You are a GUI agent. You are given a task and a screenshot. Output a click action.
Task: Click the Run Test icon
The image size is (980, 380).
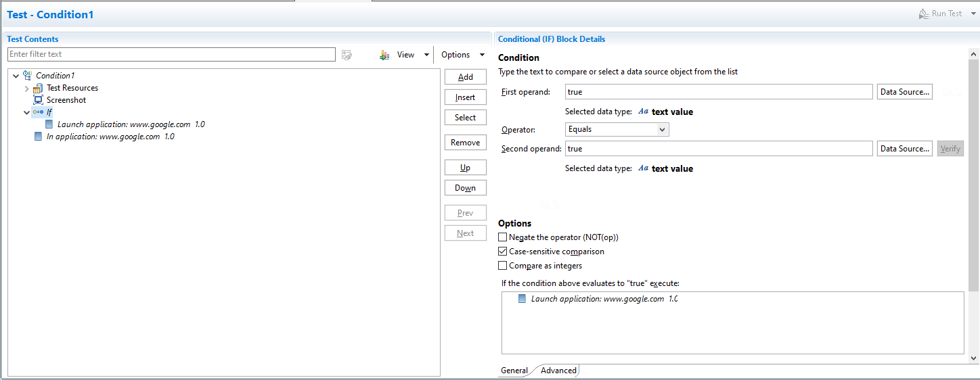(x=924, y=14)
